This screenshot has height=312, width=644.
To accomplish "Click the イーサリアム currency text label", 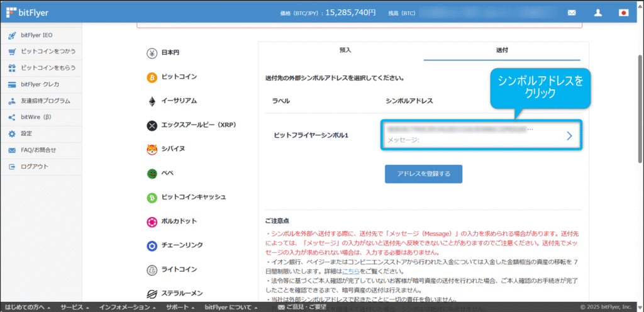I will [x=179, y=101].
